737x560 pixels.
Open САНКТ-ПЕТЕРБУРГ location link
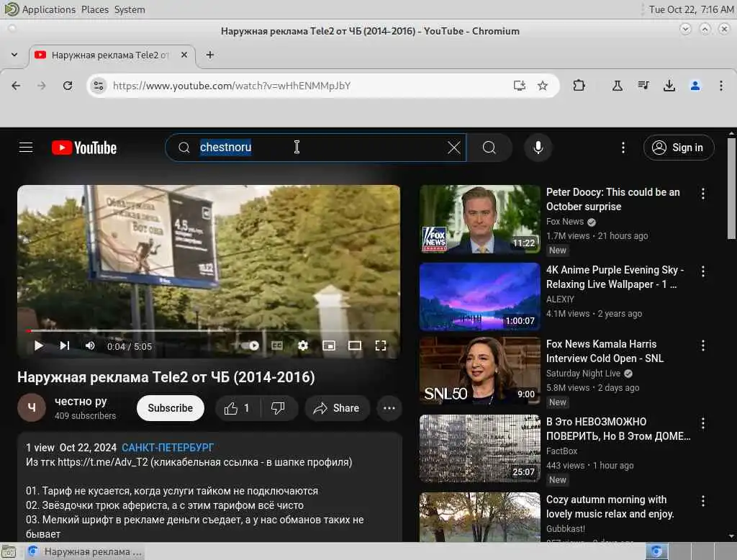click(x=168, y=448)
